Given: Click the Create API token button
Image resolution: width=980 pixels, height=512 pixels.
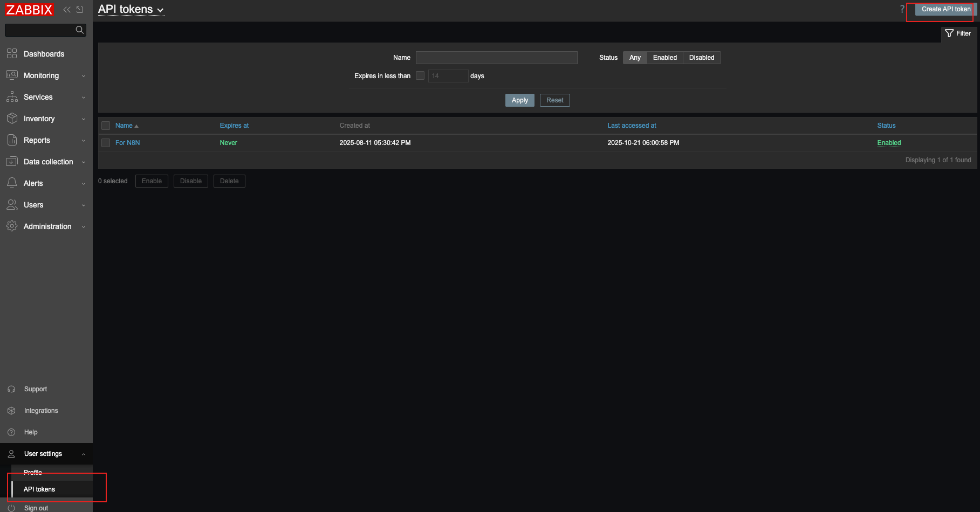Looking at the screenshot, I should [x=945, y=9].
